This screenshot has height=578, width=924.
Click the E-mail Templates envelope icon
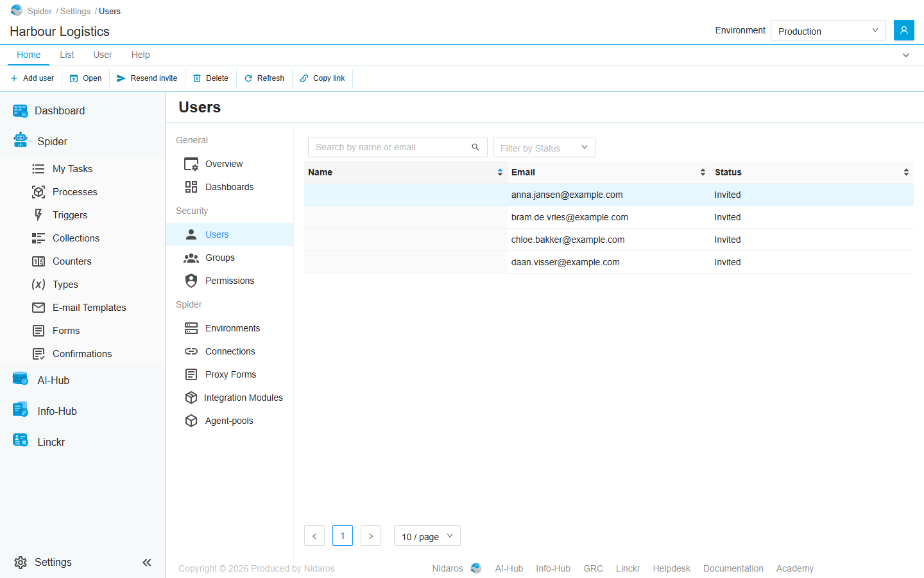tap(38, 308)
